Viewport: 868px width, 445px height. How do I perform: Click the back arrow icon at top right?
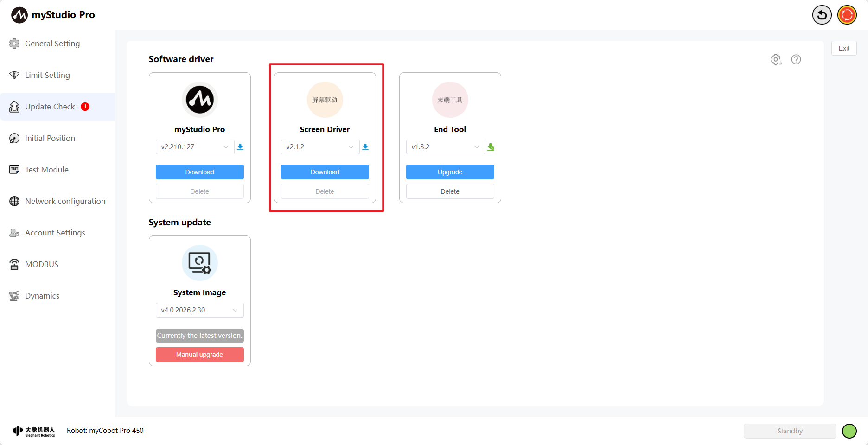pyautogui.click(x=822, y=15)
